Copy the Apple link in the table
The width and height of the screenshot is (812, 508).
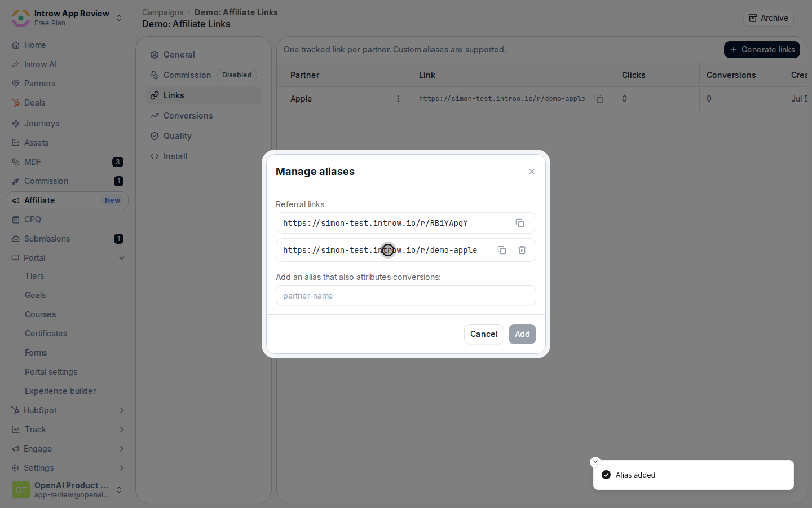point(599,99)
